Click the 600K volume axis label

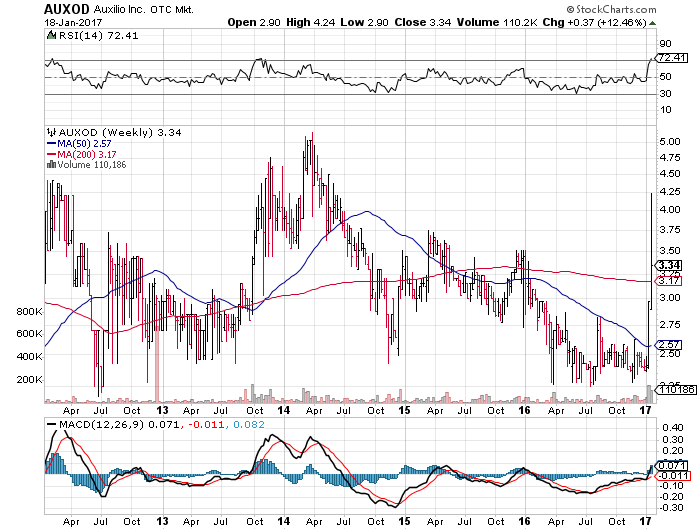[x=30, y=334]
